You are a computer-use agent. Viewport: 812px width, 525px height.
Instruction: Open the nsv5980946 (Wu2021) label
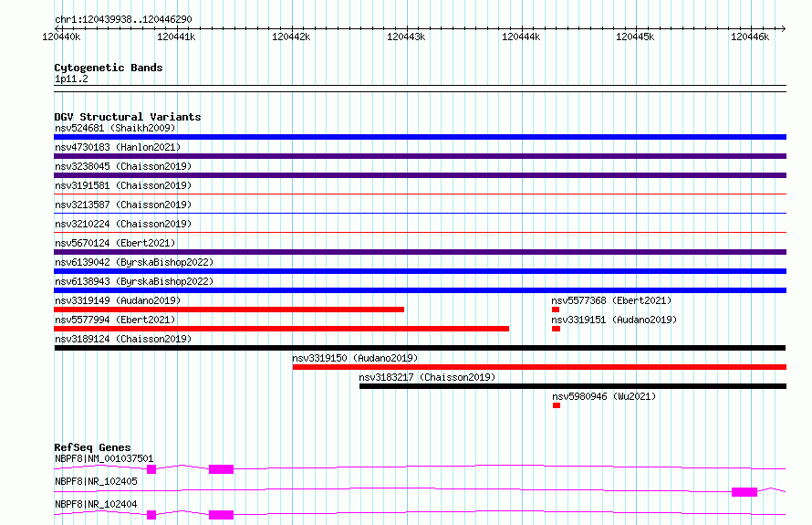click(x=604, y=396)
